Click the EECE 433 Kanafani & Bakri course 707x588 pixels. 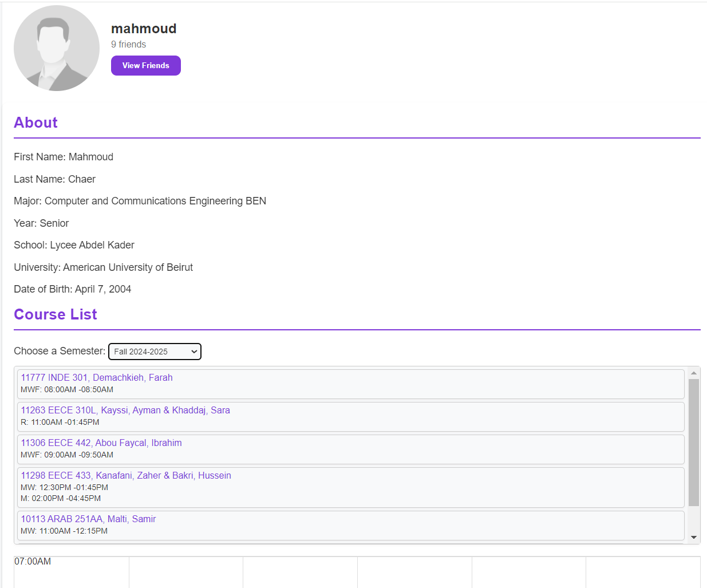(x=126, y=476)
